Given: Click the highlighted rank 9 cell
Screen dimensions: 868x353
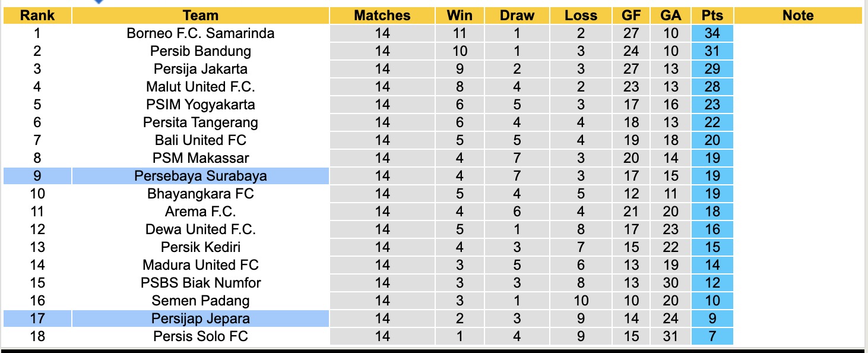Looking at the screenshot, I should click(37, 176).
